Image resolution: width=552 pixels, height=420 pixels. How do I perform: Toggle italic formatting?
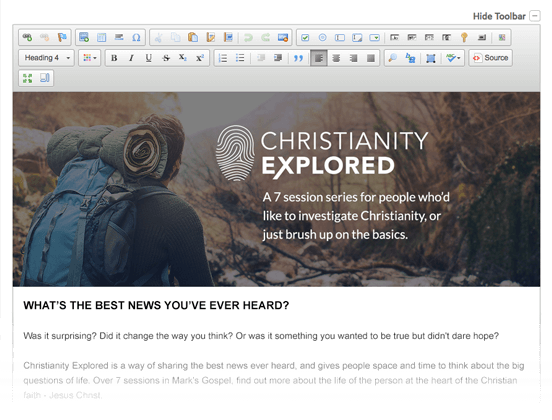click(x=131, y=58)
